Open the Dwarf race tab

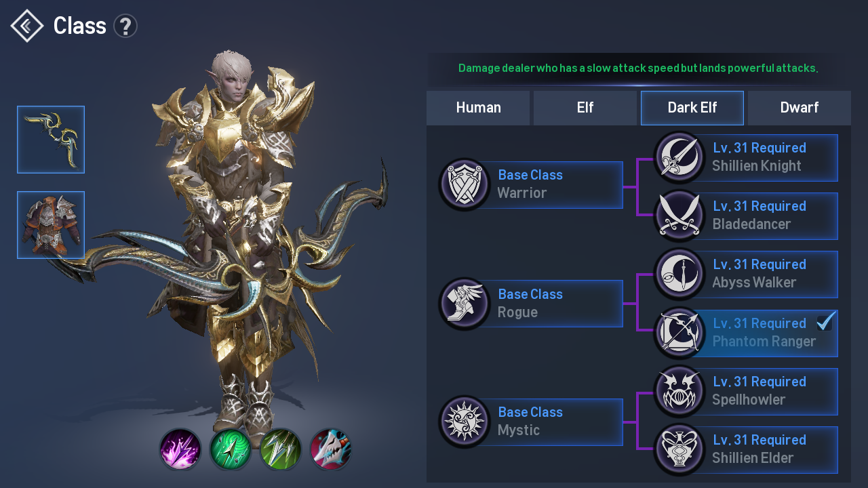pos(800,108)
